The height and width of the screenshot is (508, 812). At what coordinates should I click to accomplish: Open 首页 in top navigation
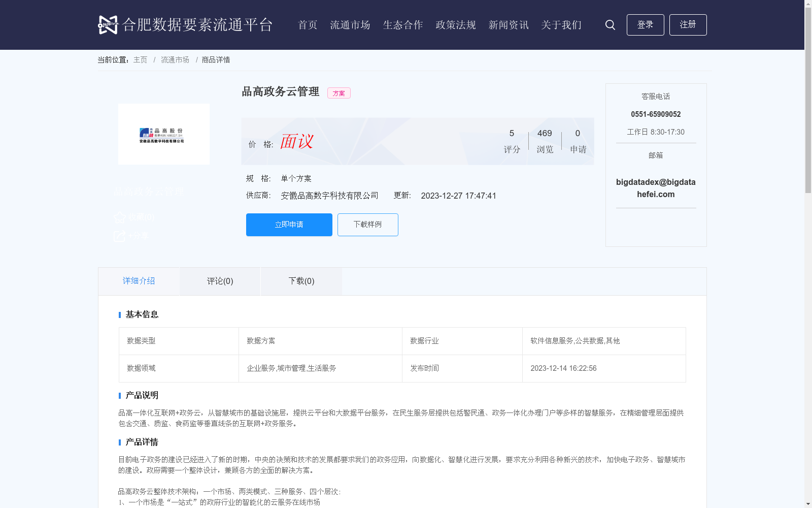click(x=308, y=25)
